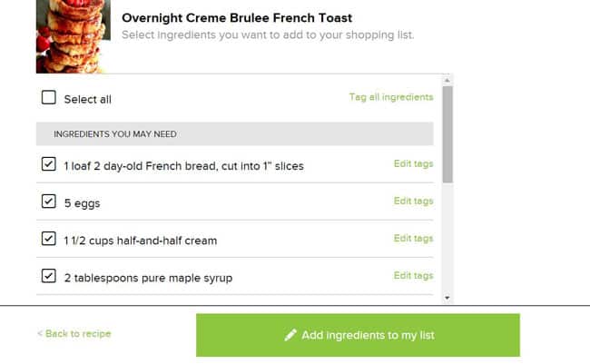Deselect the pure maple syrup checkbox
This screenshot has height=364, width=590.
49,277
